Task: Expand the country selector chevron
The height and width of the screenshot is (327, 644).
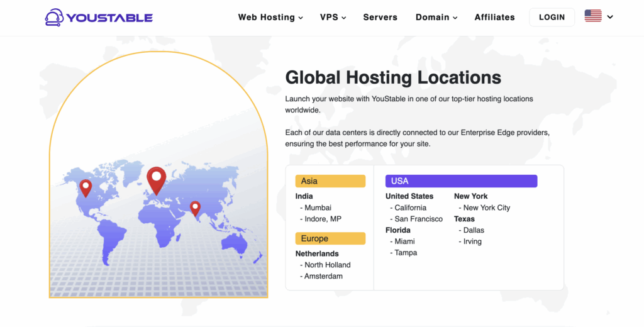Action: click(610, 17)
